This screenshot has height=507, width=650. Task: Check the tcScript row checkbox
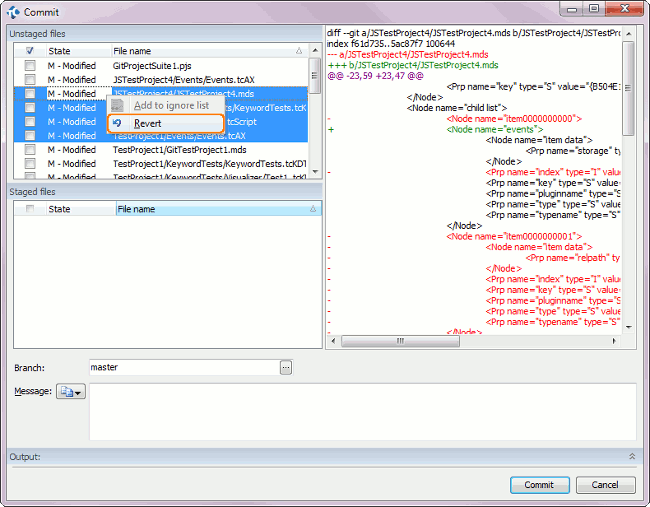30,121
